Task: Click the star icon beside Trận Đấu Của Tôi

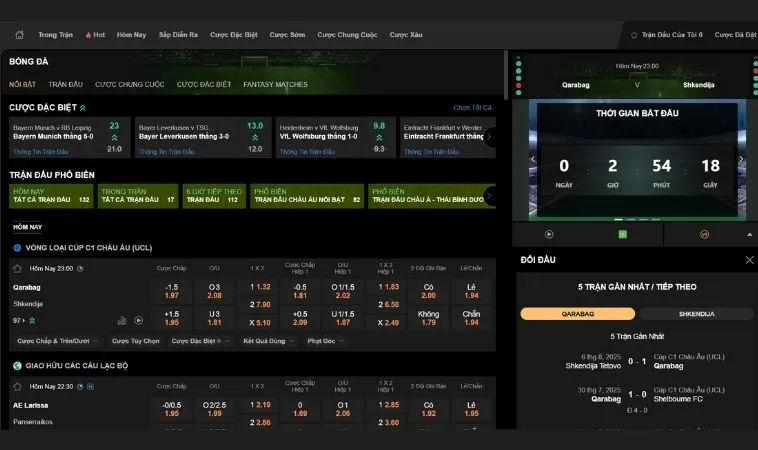Action: point(634,35)
